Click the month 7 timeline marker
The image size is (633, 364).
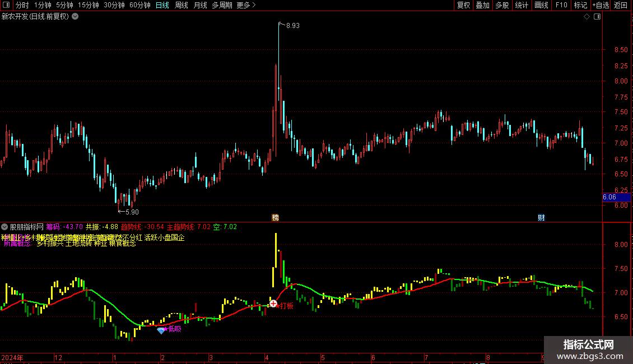click(426, 357)
